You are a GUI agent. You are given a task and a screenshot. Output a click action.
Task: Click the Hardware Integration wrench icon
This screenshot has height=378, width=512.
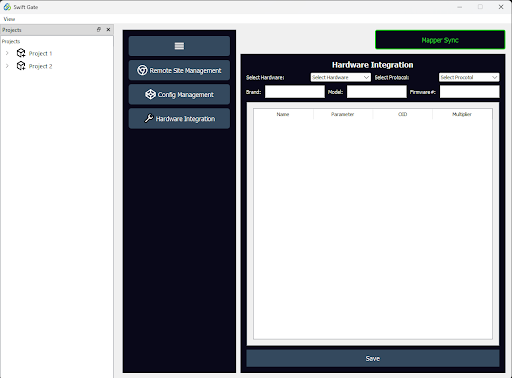[149, 118]
